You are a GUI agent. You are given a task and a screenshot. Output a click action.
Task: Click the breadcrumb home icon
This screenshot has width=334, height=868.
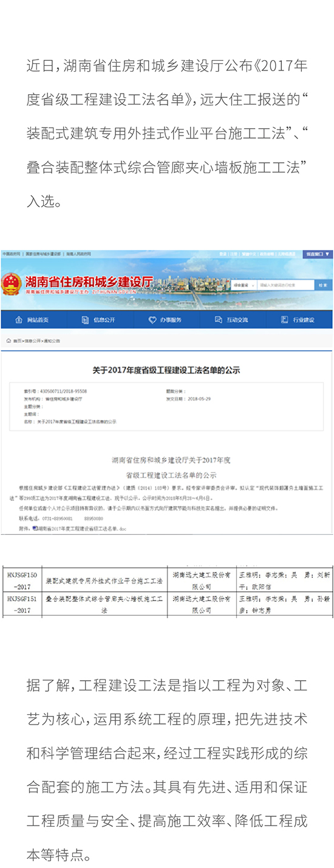(x=8, y=342)
